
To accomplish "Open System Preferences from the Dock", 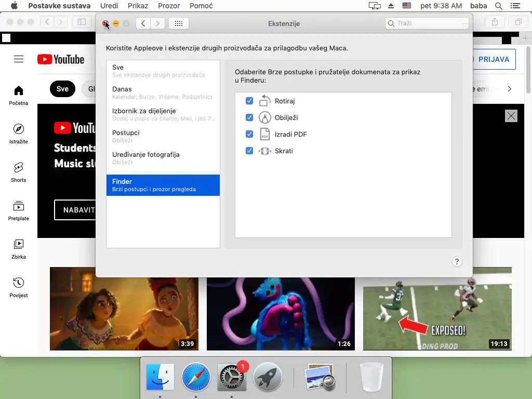I will [x=232, y=377].
